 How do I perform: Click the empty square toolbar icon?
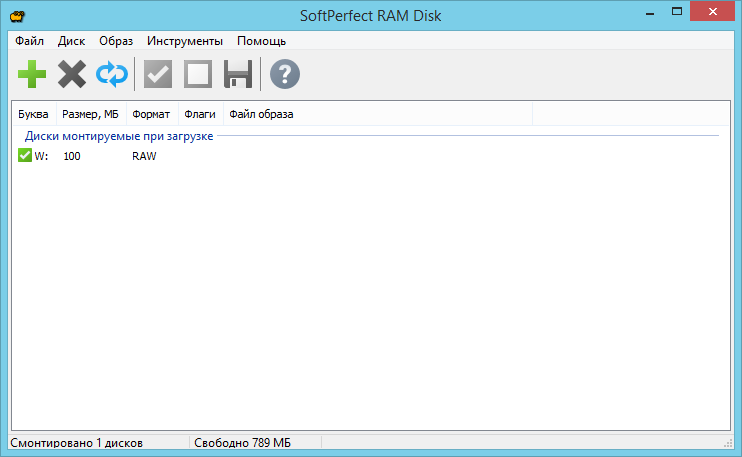pos(198,74)
